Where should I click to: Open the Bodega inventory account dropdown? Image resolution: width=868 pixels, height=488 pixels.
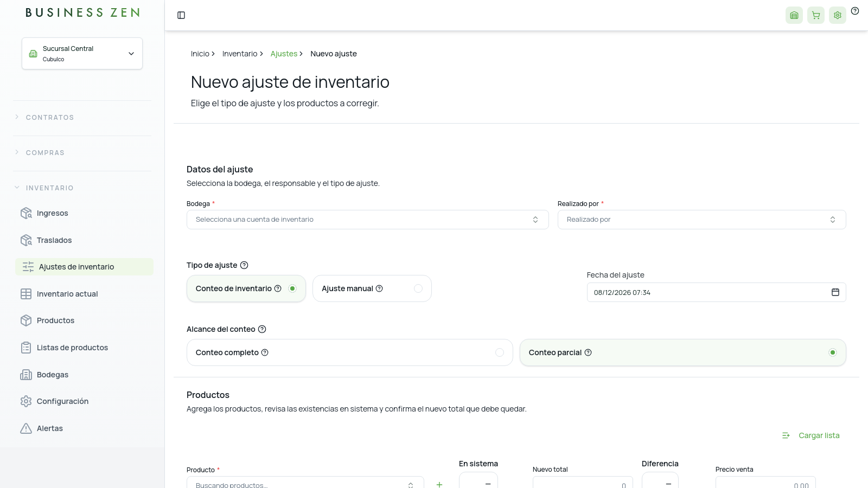[368, 220]
